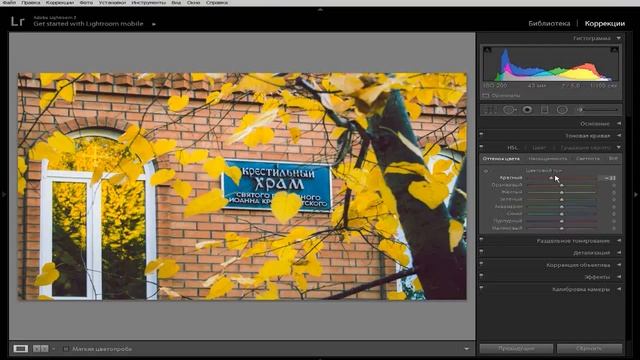Click the Предыдущие button

(516, 349)
